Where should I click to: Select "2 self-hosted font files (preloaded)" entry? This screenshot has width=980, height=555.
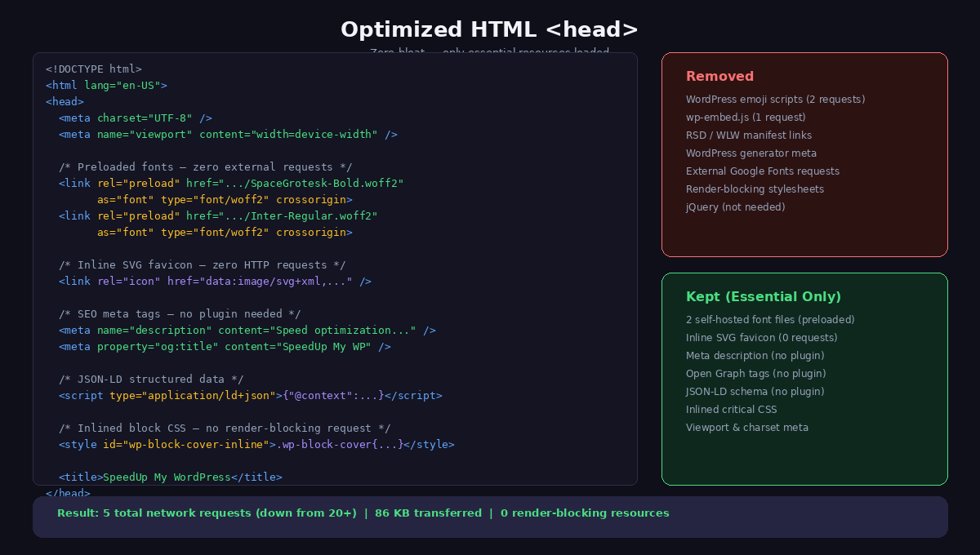[x=770, y=319]
